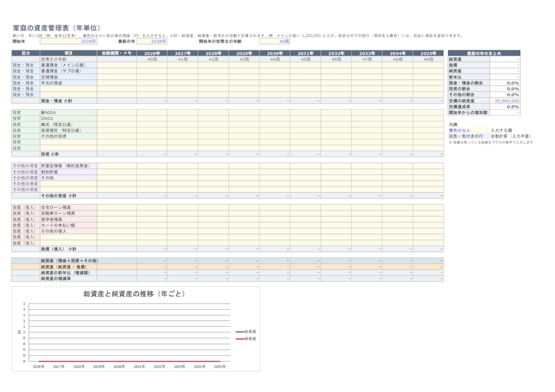Viewport: 555px width, 392px height.
Task: Click the sheet title 家庭の資産管理表(年単位)
Action: click(x=57, y=28)
